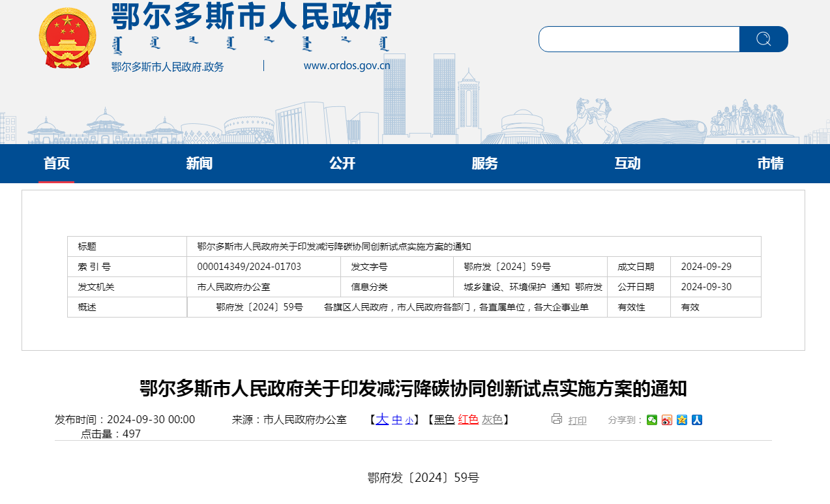Screen dimensions: 830x504
Task: Click the printer icon
Action: (x=556, y=419)
